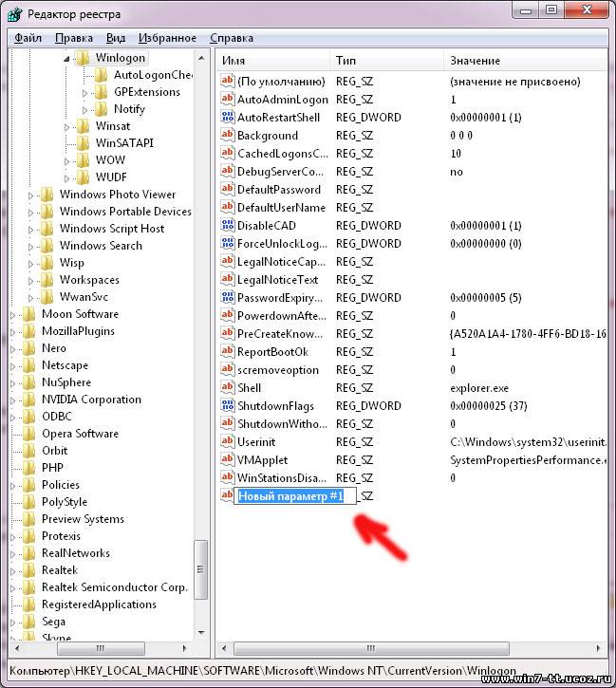The image size is (616, 688).
Task: Click the AutoAdminLogon string value icon
Action: (227, 99)
